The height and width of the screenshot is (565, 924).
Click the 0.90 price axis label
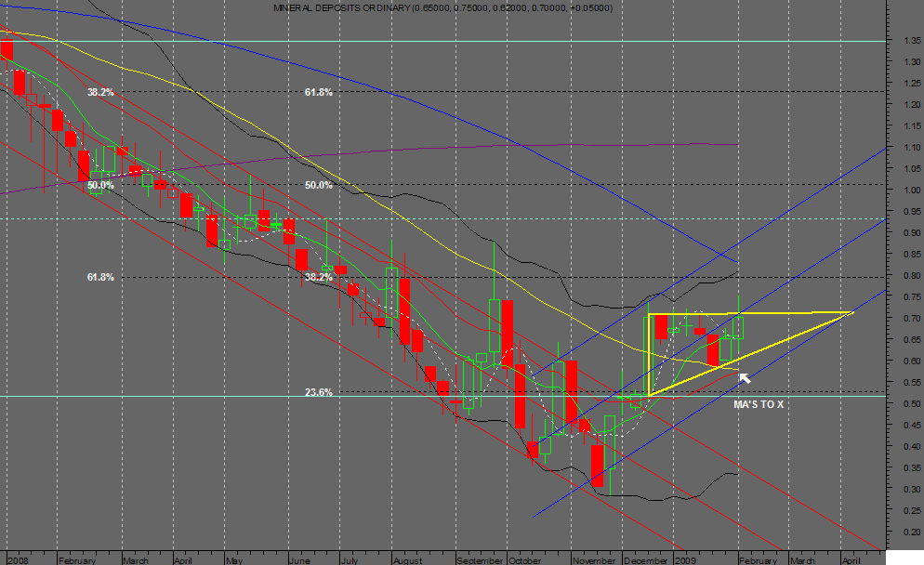[912, 232]
